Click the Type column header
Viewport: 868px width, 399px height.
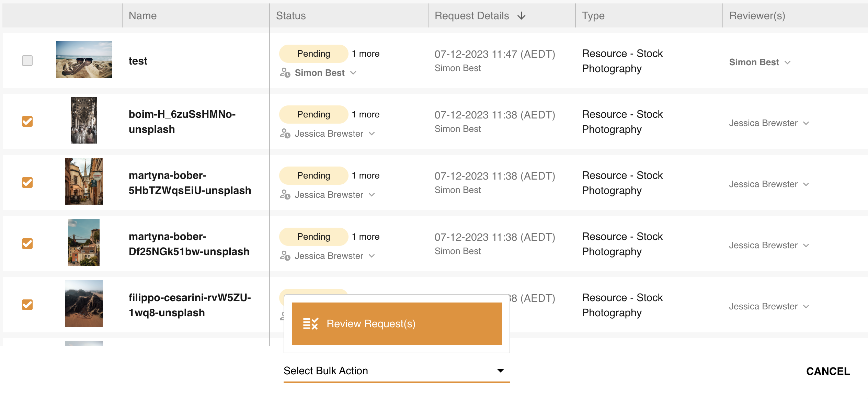pyautogui.click(x=593, y=15)
